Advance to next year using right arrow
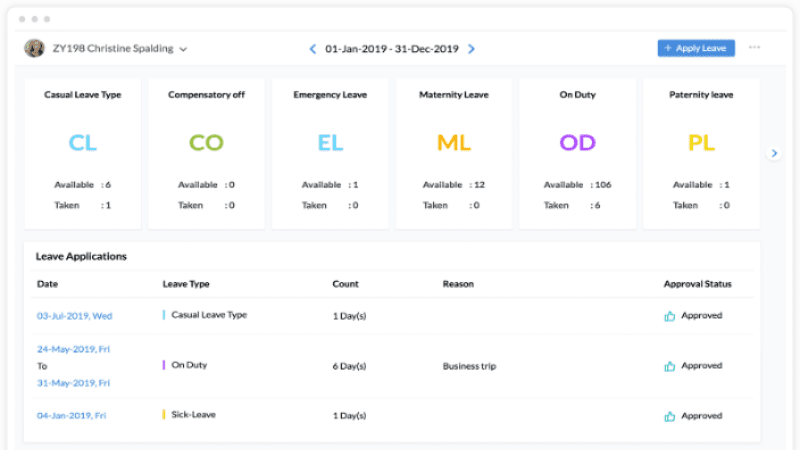The height and width of the screenshot is (450, 800). click(x=472, y=48)
